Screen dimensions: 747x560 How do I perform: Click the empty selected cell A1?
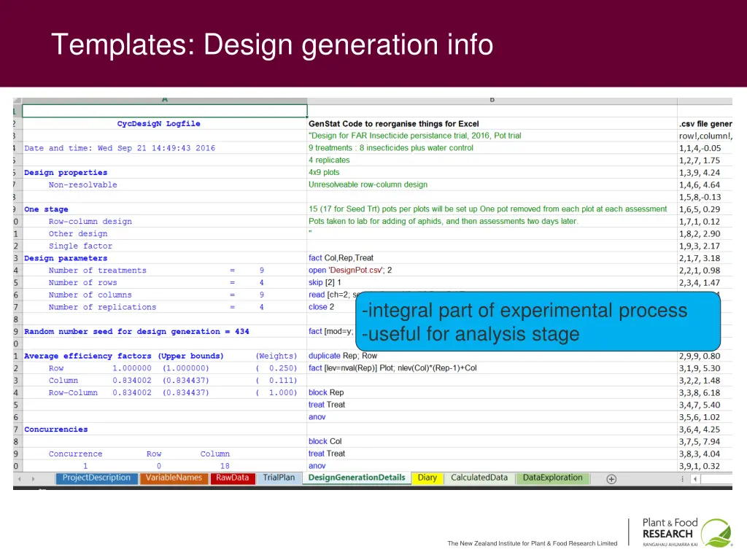pos(164,111)
